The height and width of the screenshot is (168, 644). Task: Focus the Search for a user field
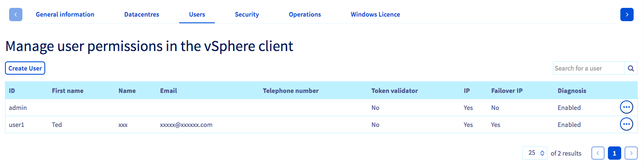(x=588, y=68)
